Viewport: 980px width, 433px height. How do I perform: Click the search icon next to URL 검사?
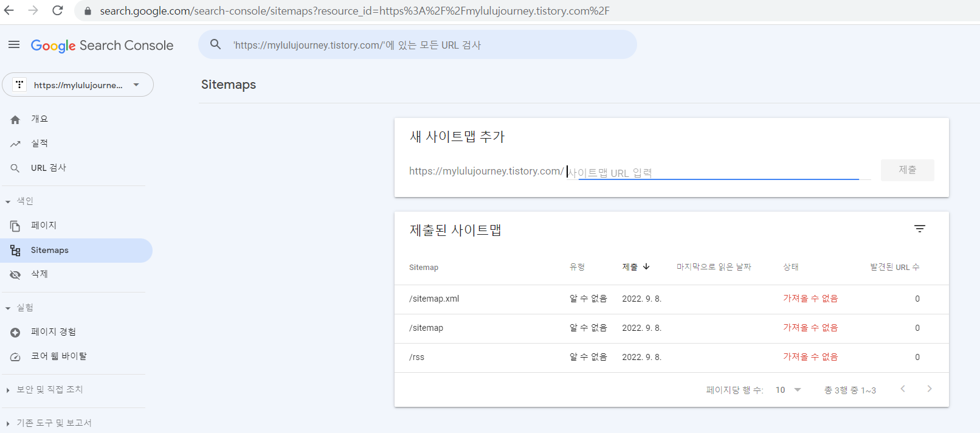(x=15, y=168)
